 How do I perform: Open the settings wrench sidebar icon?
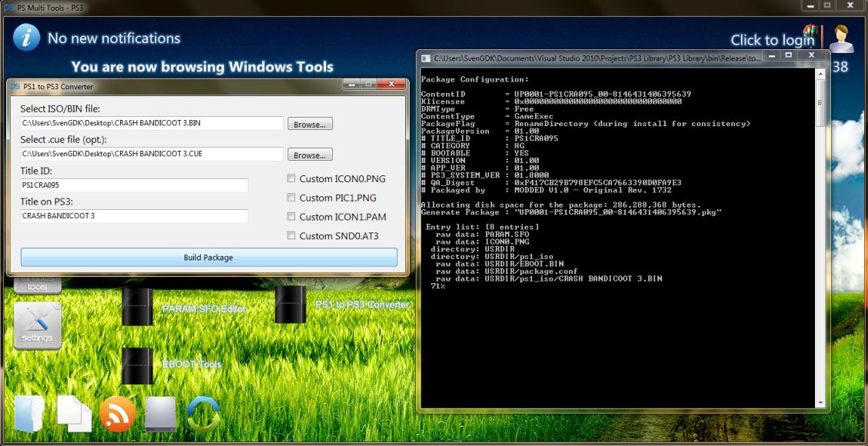[x=37, y=326]
